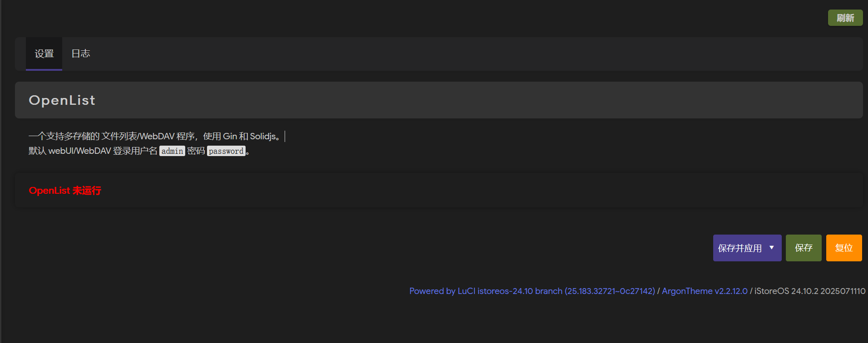Click the word Solidjs in description
The image size is (868, 343).
[263, 136]
